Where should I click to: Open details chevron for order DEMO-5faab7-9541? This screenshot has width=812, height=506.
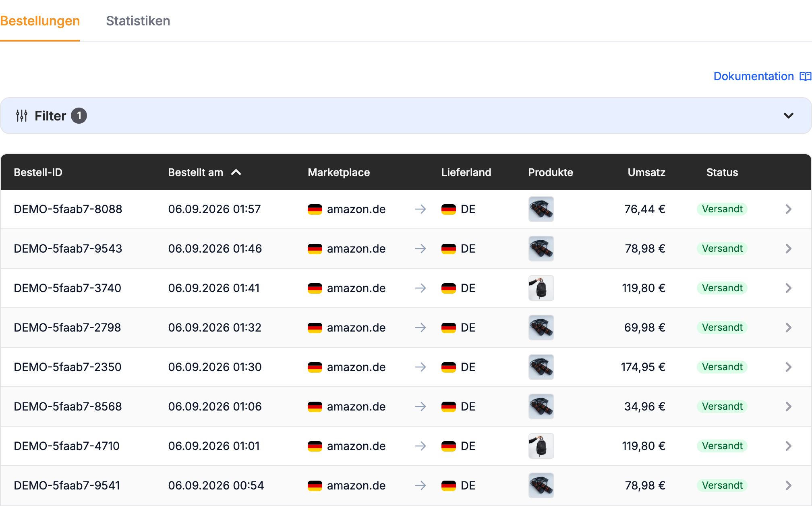[x=788, y=485]
